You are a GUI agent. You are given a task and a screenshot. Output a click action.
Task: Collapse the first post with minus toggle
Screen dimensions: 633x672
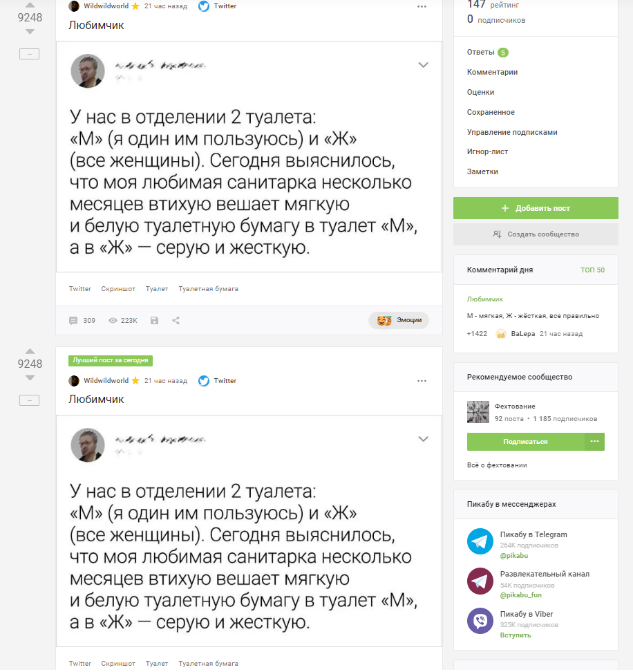[x=30, y=54]
